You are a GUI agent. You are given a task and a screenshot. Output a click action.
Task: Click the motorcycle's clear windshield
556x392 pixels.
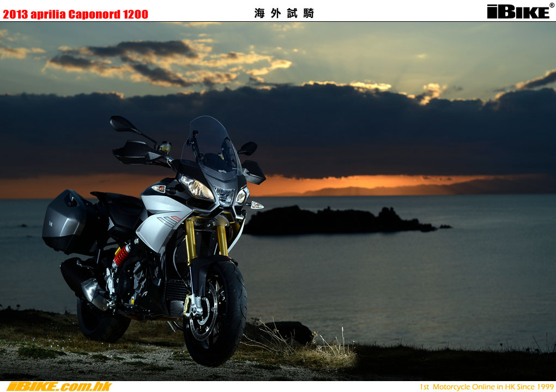point(213,143)
